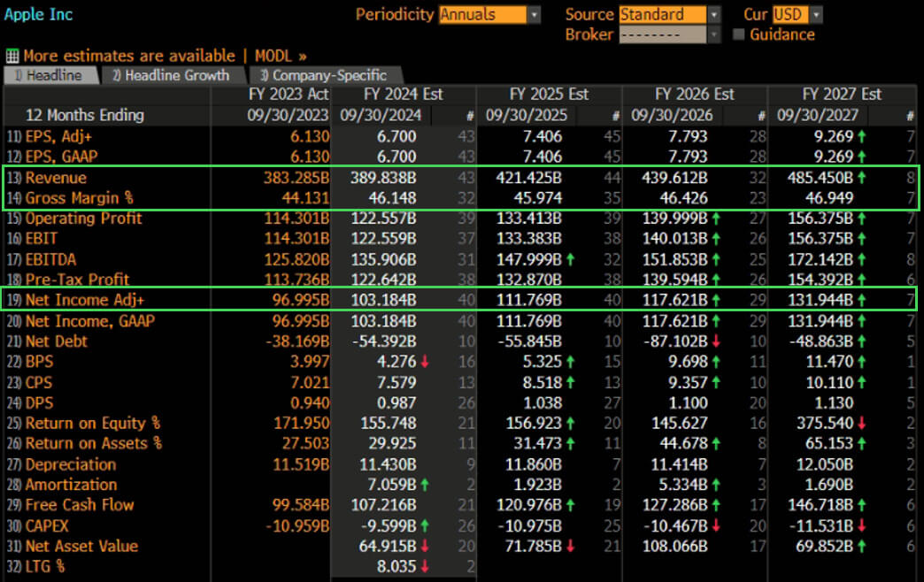
Task: Click the down arrow beside BPS 4.276
Action: pyautogui.click(x=424, y=363)
